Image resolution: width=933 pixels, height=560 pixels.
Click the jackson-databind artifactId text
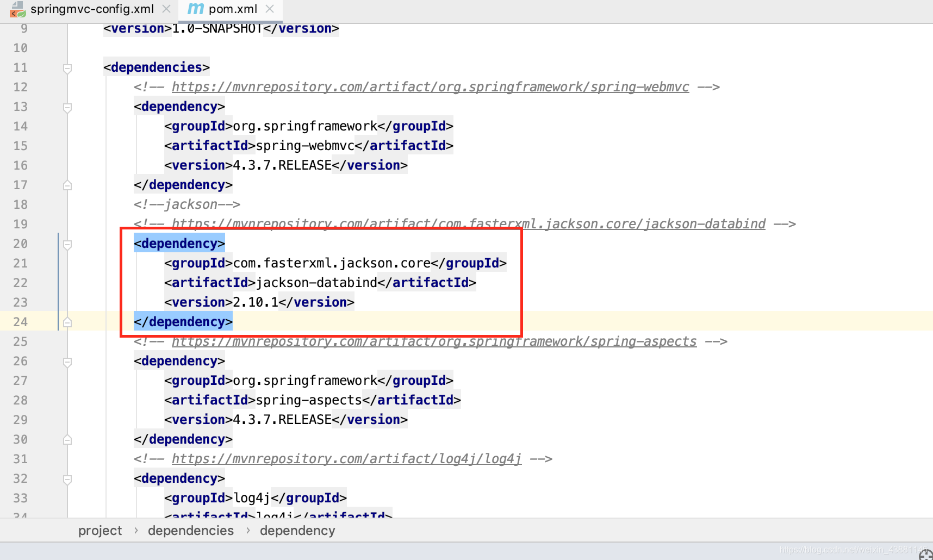[316, 283]
